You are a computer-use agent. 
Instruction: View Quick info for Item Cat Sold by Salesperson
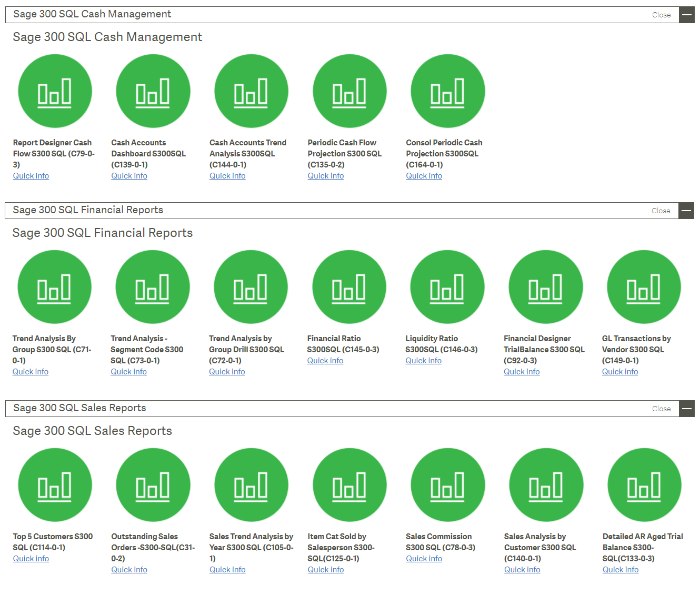326,570
